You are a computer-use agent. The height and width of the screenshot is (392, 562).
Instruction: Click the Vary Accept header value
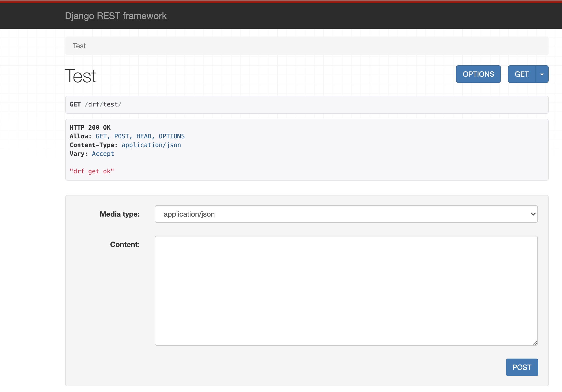103,154
